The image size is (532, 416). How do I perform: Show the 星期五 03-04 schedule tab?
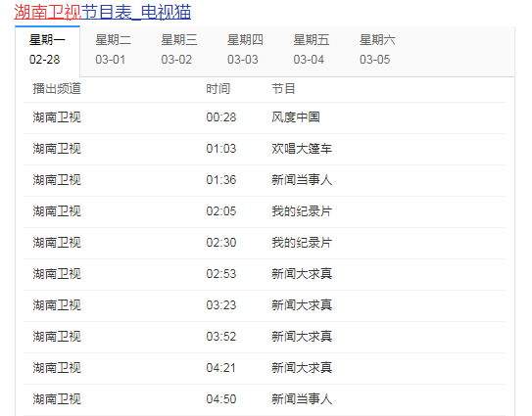[x=312, y=50]
